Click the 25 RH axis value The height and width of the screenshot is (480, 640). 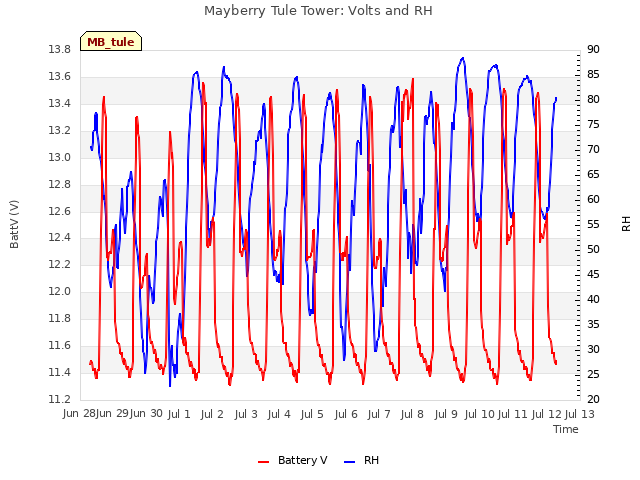[593, 374]
